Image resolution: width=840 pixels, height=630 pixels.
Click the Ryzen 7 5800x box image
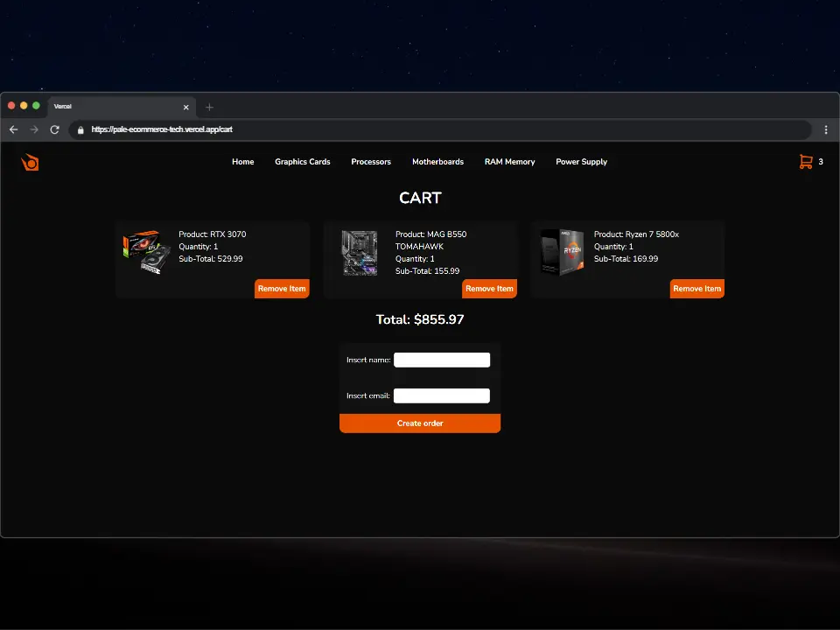[562, 252]
